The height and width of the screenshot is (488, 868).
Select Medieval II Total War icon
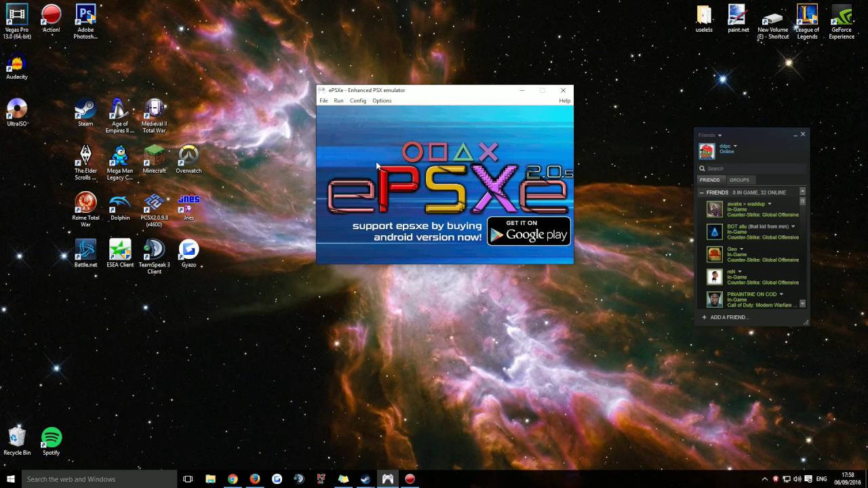coord(155,116)
